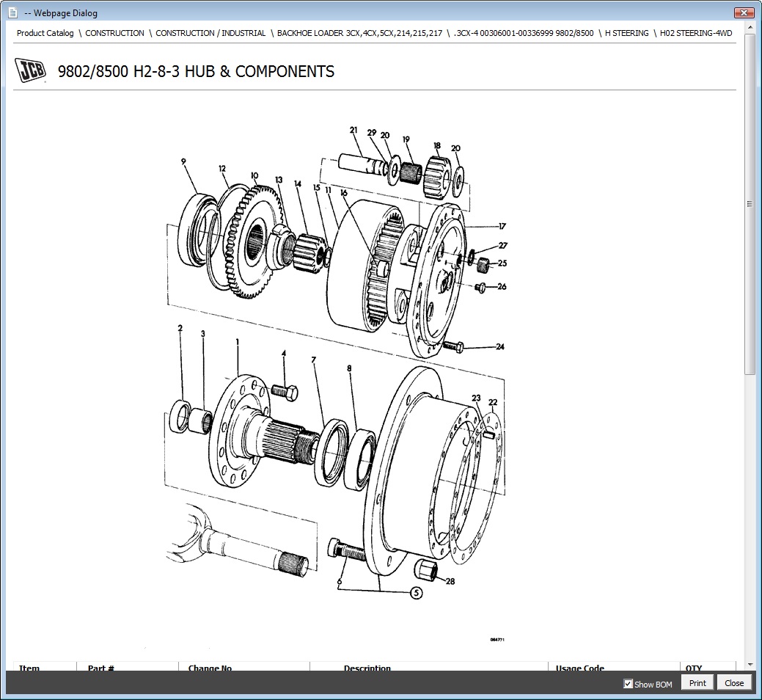Viewport: 762px width, 700px height.
Task: Click the scrollbar down arrow
Action: point(750,664)
